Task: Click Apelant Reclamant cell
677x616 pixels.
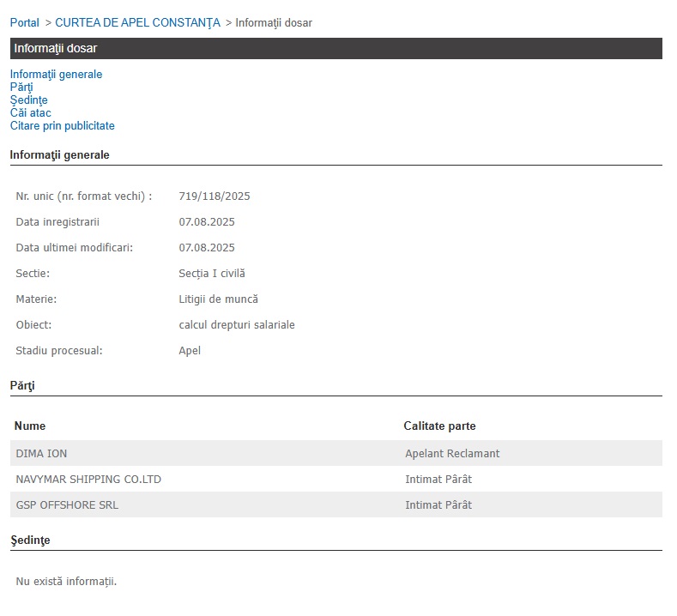Action: [452, 453]
